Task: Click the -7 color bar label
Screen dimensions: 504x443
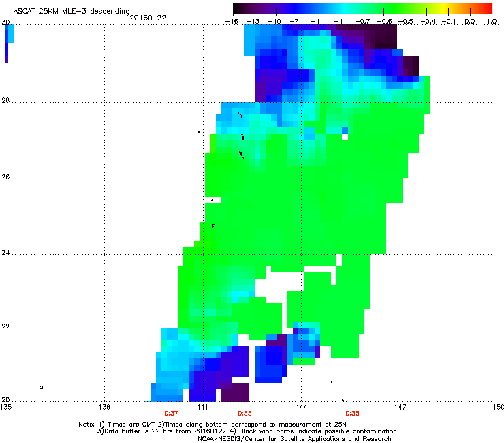Action: point(294,22)
